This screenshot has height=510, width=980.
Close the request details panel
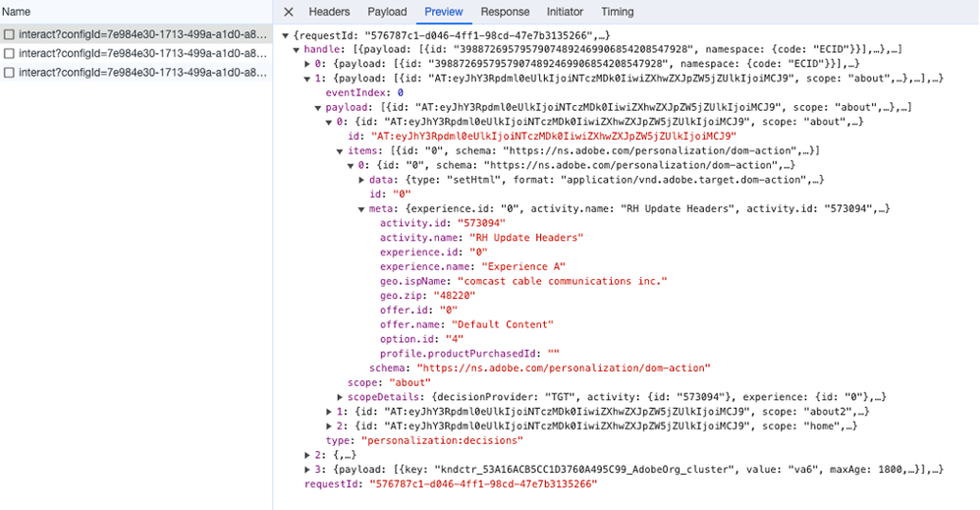point(288,12)
